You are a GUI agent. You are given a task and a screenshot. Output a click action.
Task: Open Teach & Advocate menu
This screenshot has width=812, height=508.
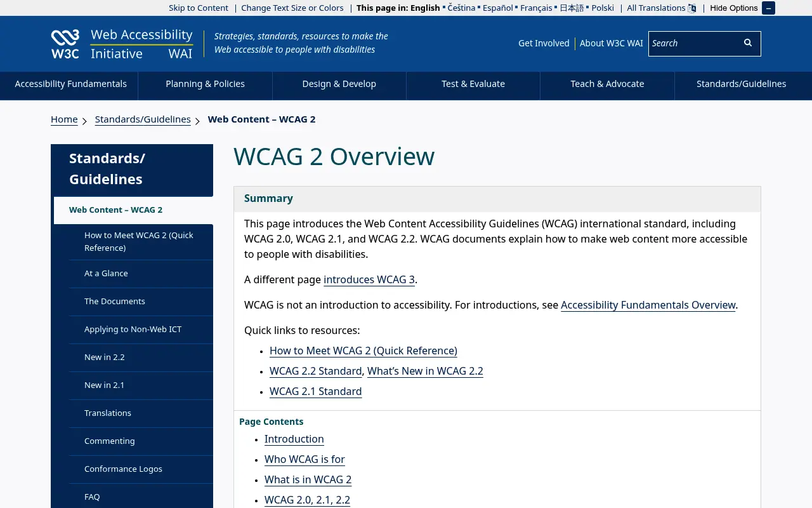pyautogui.click(x=607, y=84)
